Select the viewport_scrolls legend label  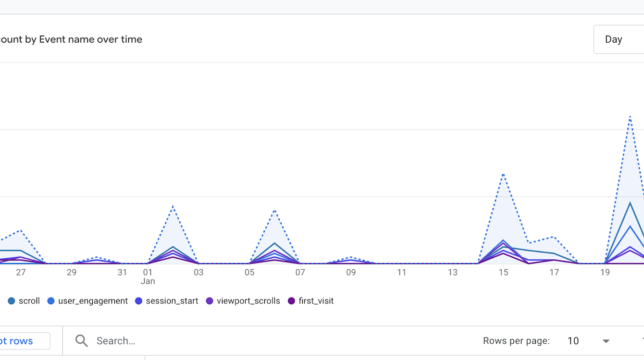248,301
